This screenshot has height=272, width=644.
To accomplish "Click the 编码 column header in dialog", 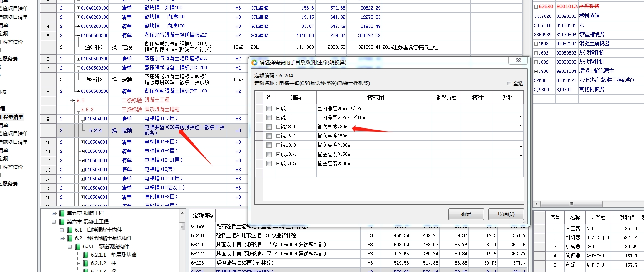I will (x=295, y=97).
